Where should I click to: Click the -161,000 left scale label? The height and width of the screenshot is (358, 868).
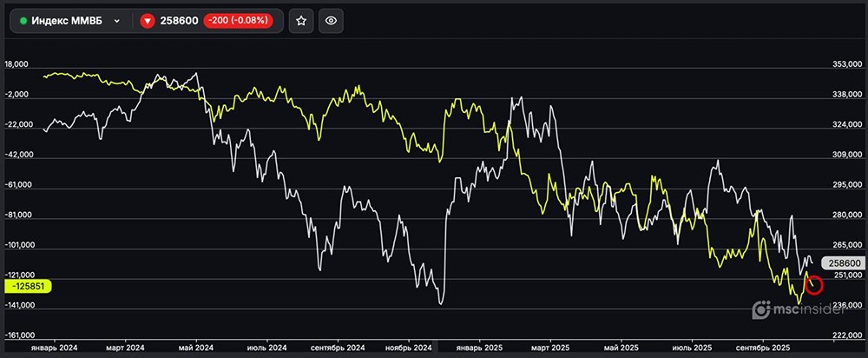(x=20, y=335)
